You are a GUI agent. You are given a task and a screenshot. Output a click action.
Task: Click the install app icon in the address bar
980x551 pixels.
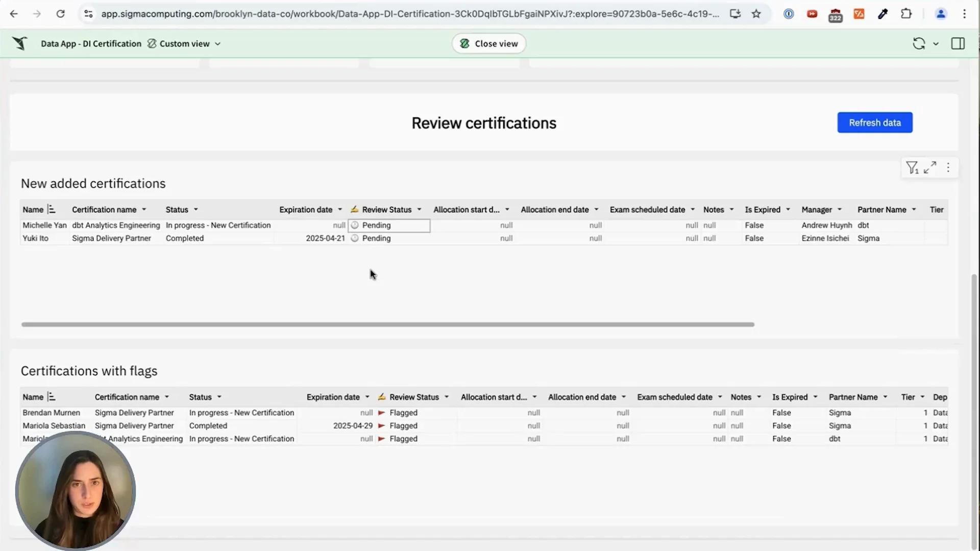(735, 14)
